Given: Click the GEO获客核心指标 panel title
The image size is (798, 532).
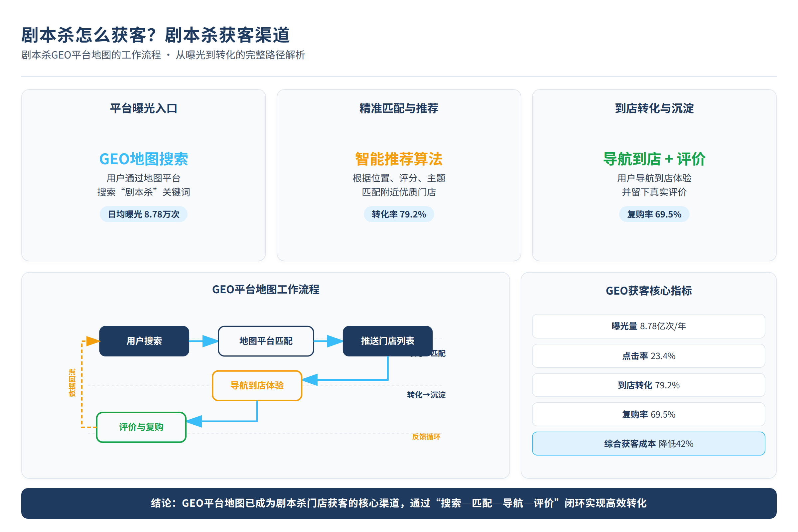Looking at the screenshot, I should [649, 291].
